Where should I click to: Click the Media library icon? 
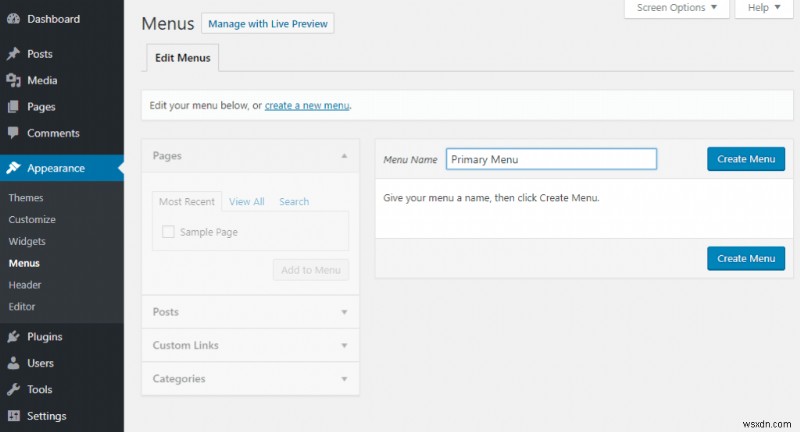pos(13,80)
